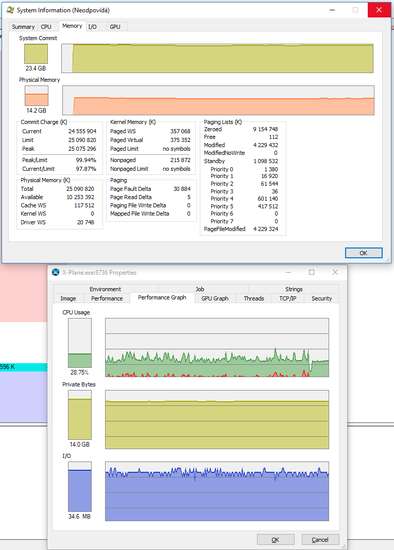Click the CPU Usage 28.75% gauge

(x=80, y=343)
